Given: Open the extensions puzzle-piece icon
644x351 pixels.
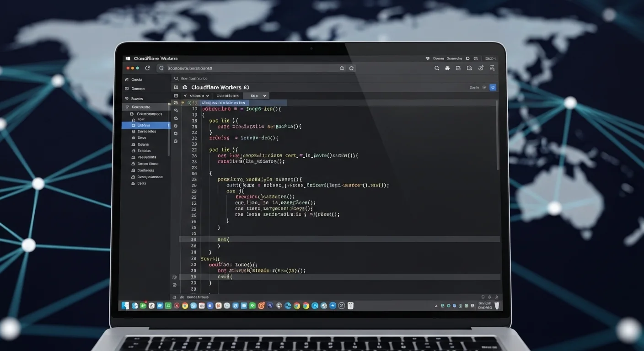Looking at the screenshot, I should tap(447, 68).
